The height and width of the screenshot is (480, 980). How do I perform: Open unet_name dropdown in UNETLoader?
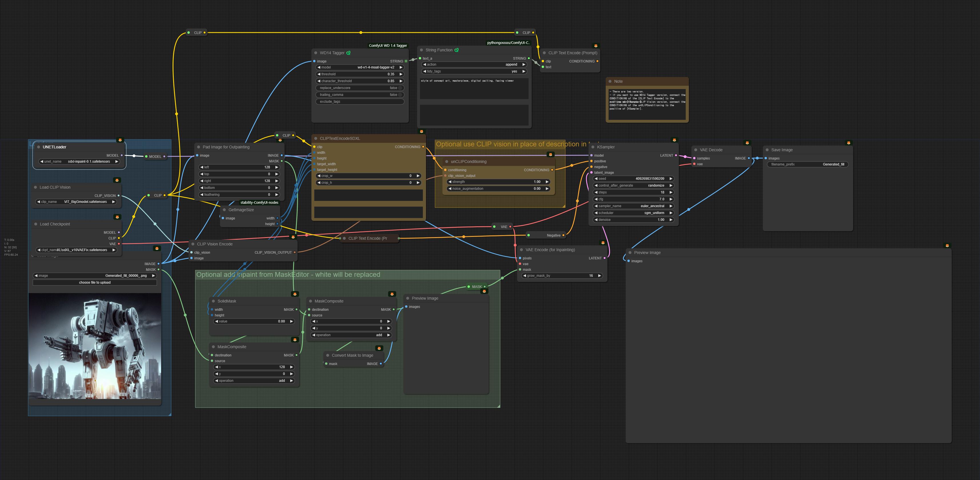coord(79,162)
